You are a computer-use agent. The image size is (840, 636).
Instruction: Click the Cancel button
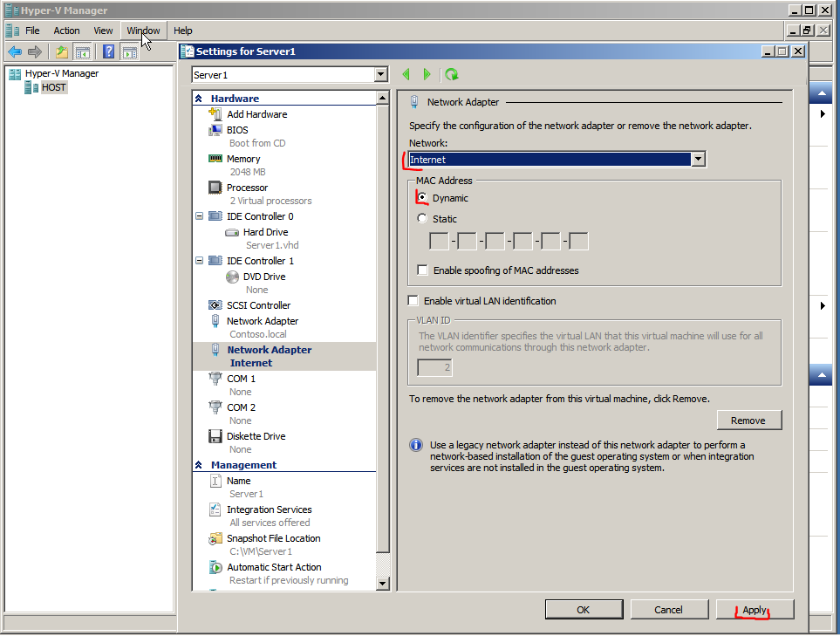[668, 610]
